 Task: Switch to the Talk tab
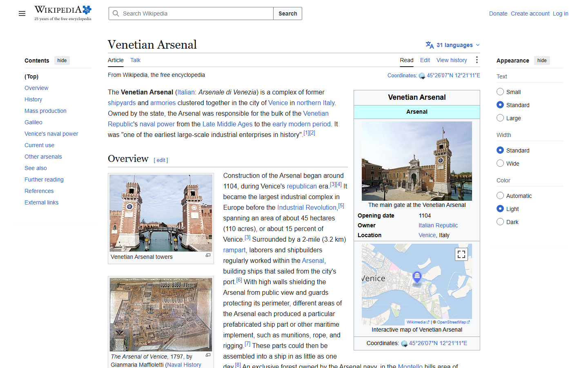[135, 60]
